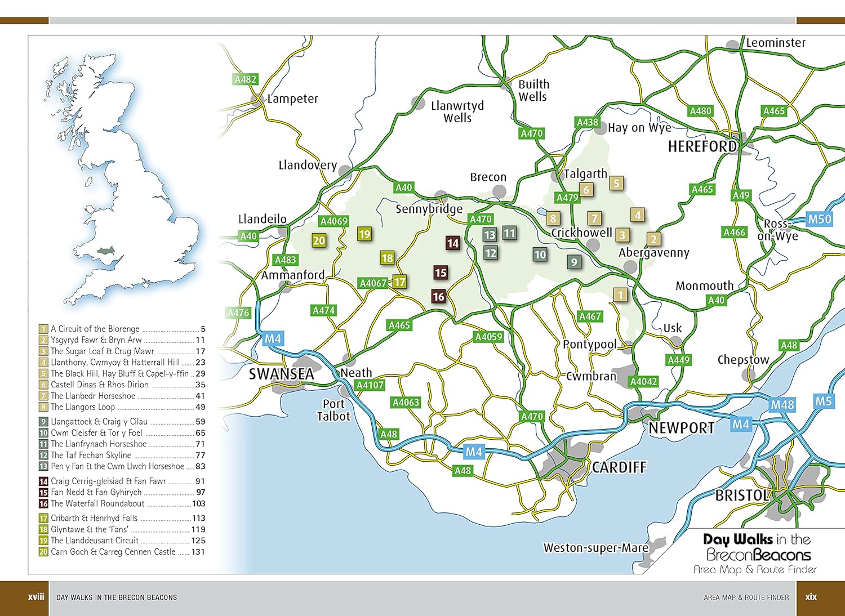Select 'Pen y Fan & the Cwm Llwch Horseshoe' entry
845x616 pixels.
[x=117, y=466]
